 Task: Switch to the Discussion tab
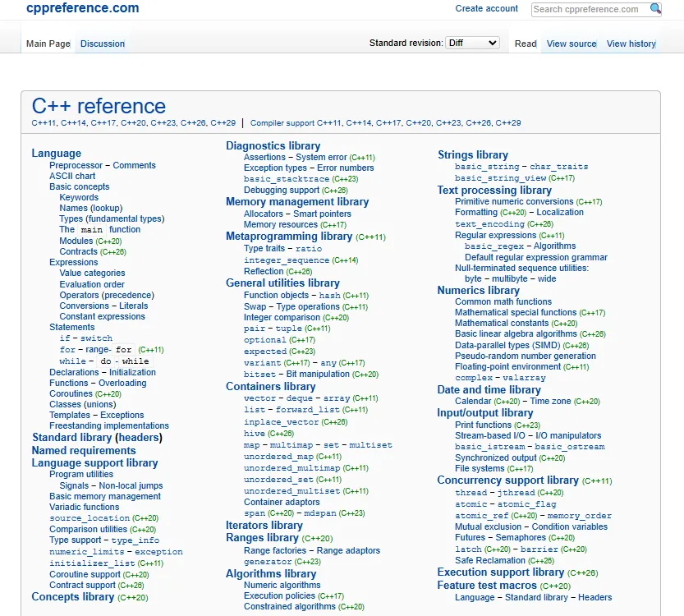[103, 44]
